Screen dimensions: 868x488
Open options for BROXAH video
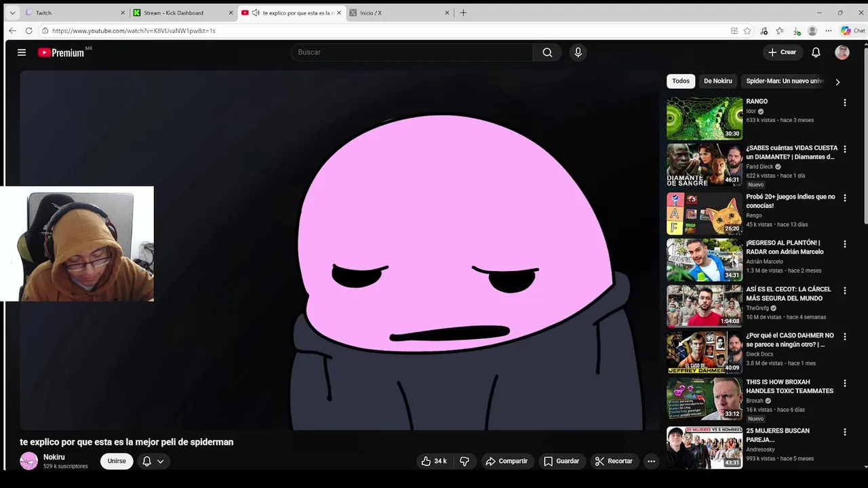[844, 383]
